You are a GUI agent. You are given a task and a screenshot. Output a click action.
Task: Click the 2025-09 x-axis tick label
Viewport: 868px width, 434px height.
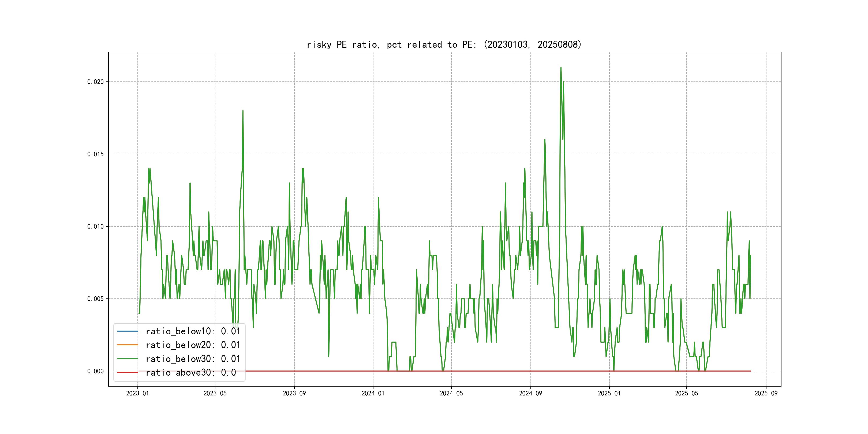(x=766, y=394)
